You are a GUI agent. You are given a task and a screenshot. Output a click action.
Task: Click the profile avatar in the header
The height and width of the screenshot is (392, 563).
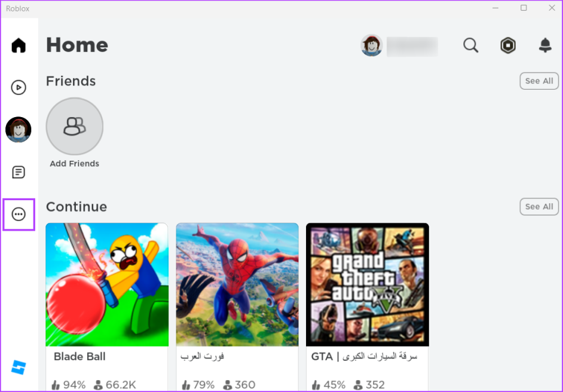[372, 45]
